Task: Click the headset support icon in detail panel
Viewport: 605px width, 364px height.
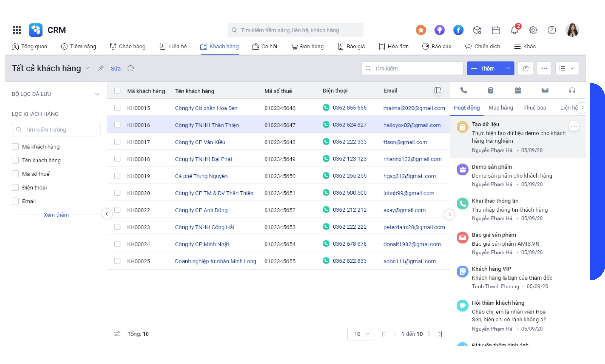Action: [x=572, y=90]
